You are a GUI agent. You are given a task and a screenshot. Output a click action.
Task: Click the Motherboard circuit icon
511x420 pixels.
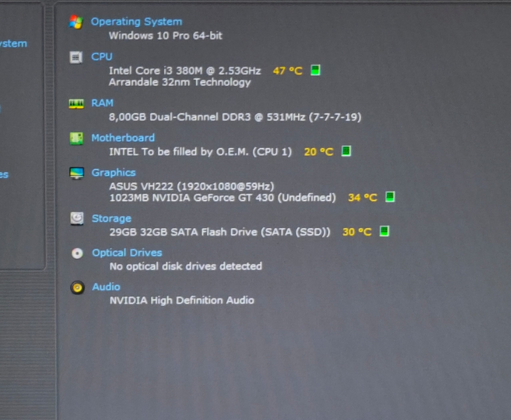(x=76, y=138)
